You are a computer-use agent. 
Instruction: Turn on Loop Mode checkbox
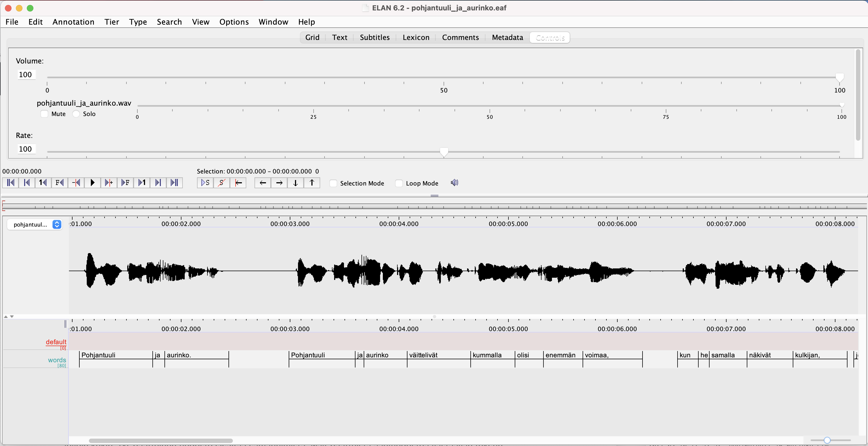click(x=399, y=183)
